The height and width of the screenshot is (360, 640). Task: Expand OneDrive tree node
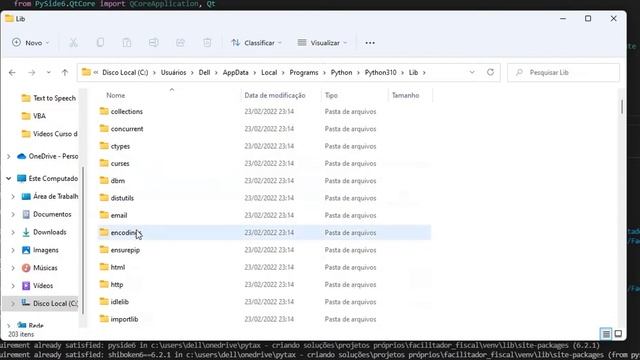coord(9,156)
